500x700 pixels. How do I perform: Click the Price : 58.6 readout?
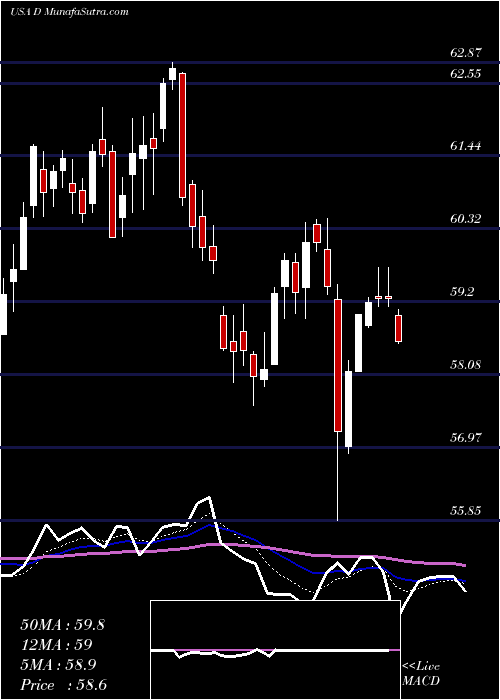[x=63, y=685]
